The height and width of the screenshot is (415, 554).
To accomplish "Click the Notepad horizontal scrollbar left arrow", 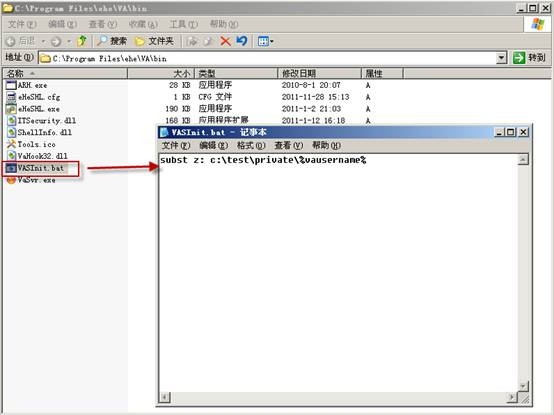I will (x=165, y=397).
